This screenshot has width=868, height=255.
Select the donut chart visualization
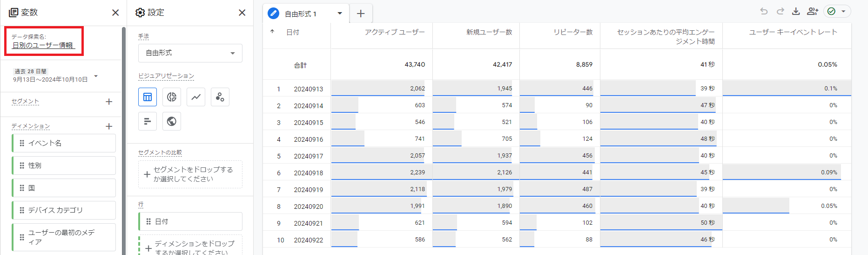172,97
